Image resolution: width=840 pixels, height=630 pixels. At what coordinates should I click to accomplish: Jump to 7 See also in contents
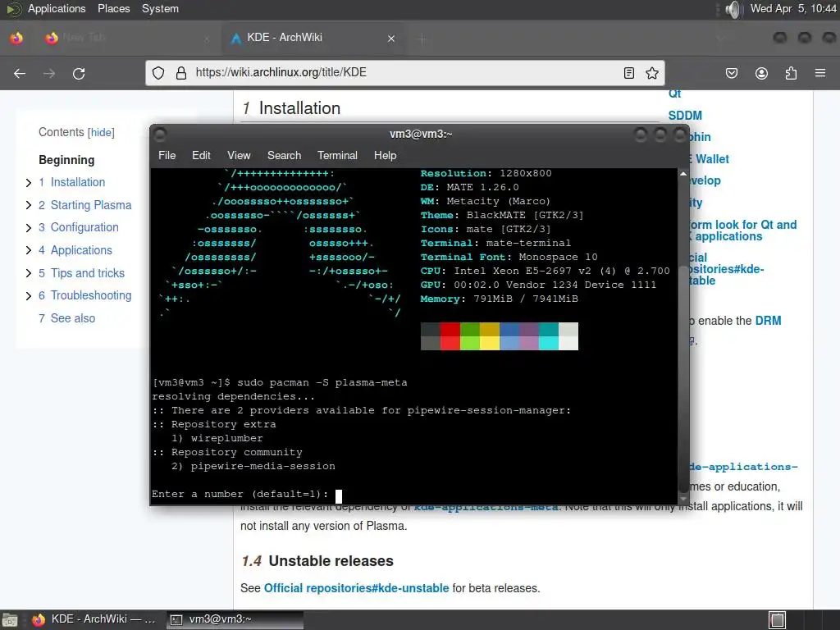67,318
